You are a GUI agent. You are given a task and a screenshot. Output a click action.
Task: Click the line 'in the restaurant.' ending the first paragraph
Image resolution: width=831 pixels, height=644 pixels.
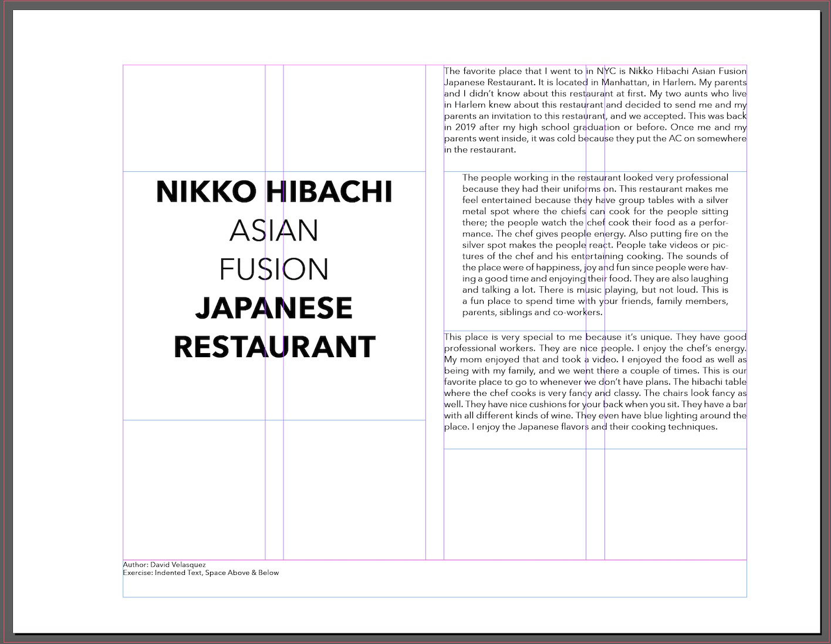pyautogui.click(x=480, y=150)
